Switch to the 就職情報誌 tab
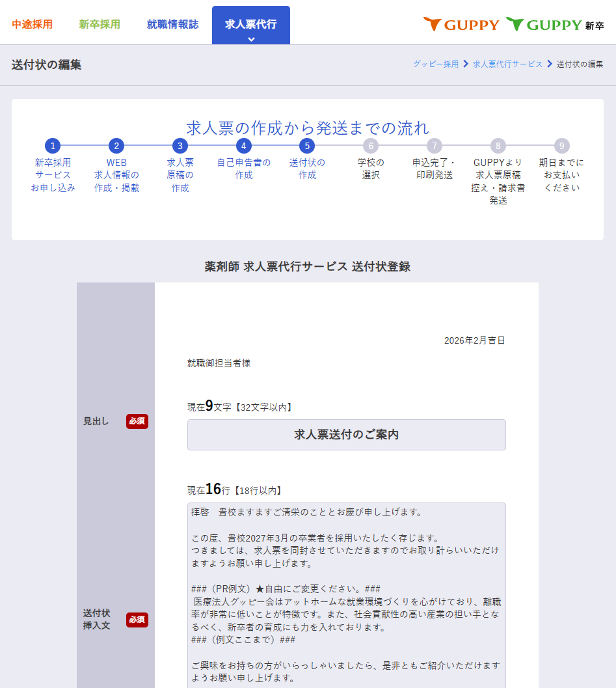This screenshot has height=688, width=616. [172, 25]
